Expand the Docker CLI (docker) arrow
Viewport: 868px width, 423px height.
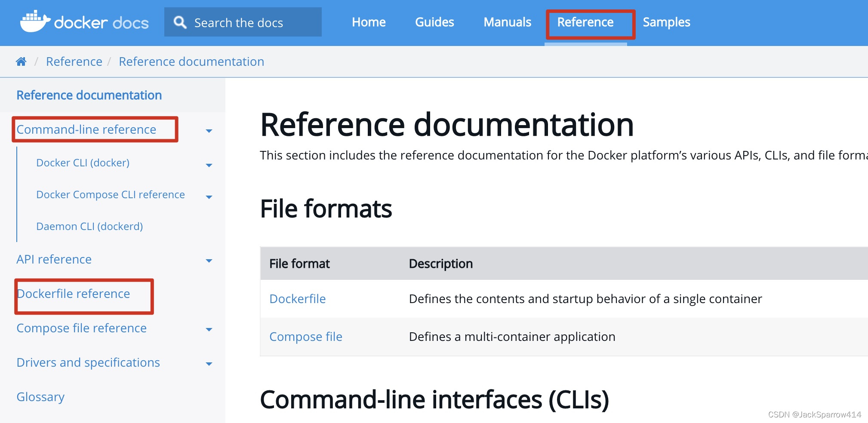click(x=209, y=165)
